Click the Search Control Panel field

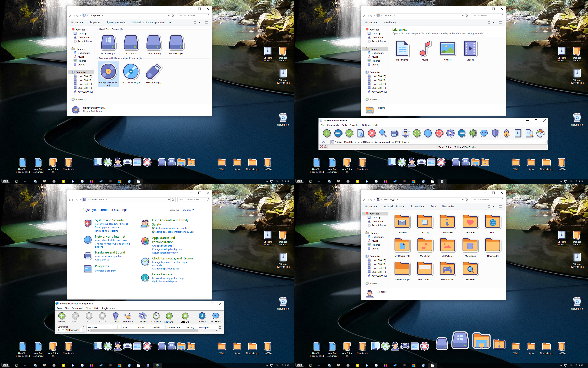coord(194,200)
